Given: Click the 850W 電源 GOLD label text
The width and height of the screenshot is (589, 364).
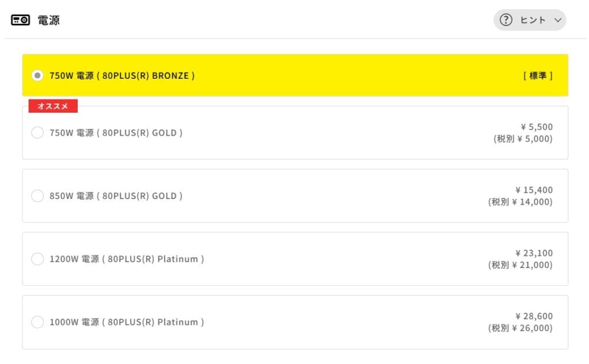Looking at the screenshot, I should pos(116,196).
